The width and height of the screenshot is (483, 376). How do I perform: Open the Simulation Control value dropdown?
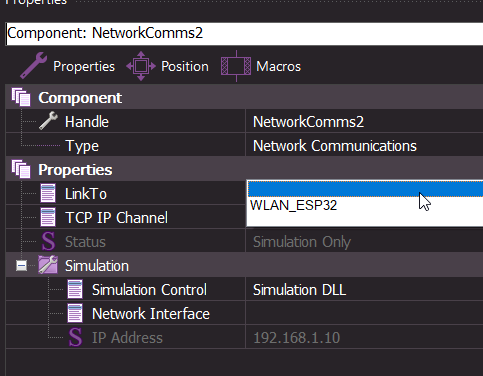364,289
